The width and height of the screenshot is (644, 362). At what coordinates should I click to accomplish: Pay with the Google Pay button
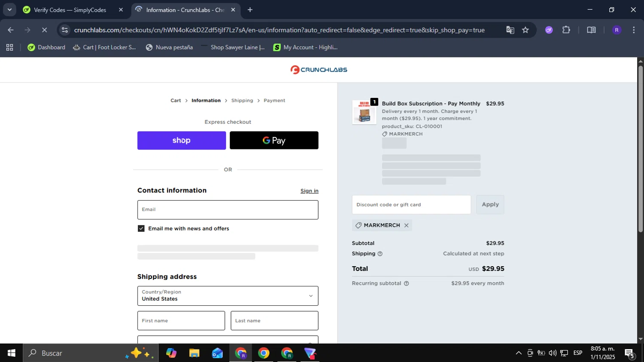click(274, 140)
